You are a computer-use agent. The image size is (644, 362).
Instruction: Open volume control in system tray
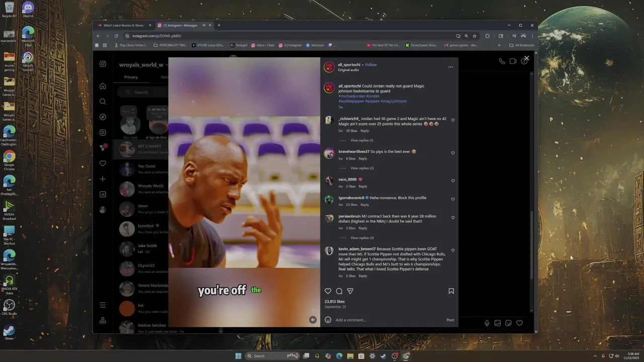617,356
